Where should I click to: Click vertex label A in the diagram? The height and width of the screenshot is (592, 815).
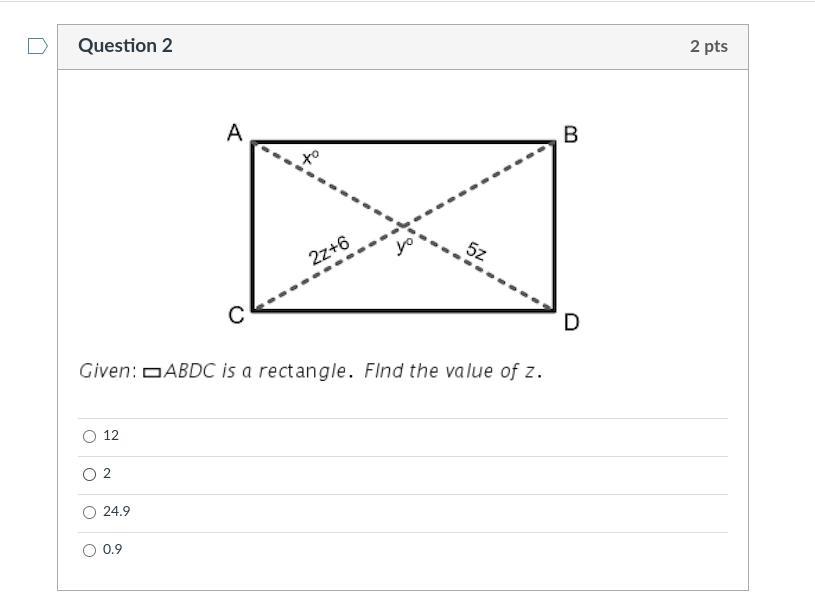coord(235,133)
